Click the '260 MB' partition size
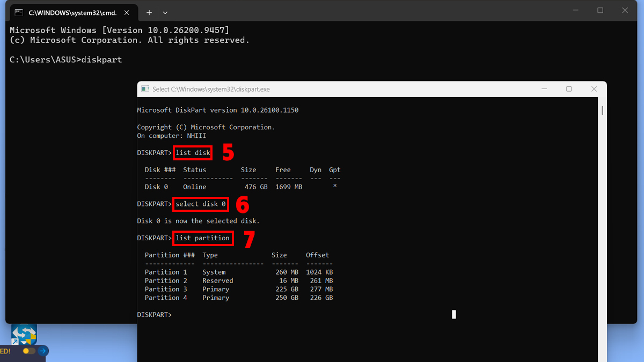 tap(287, 272)
